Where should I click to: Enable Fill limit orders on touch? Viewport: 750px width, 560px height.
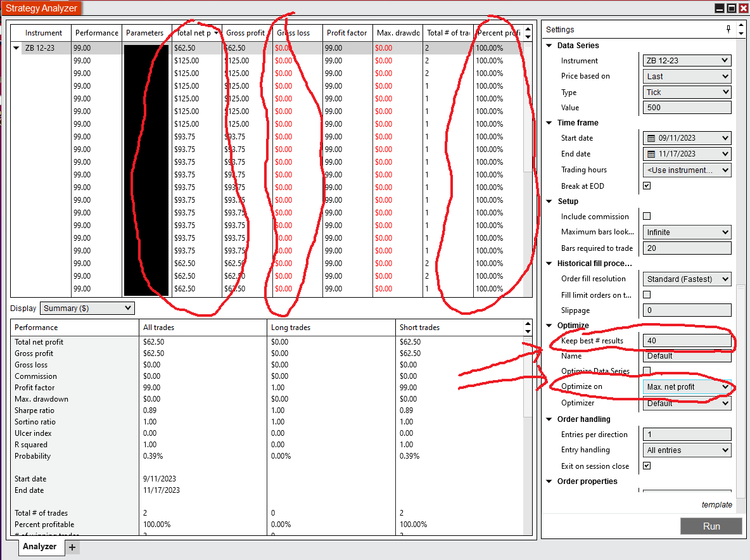tap(647, 295)
